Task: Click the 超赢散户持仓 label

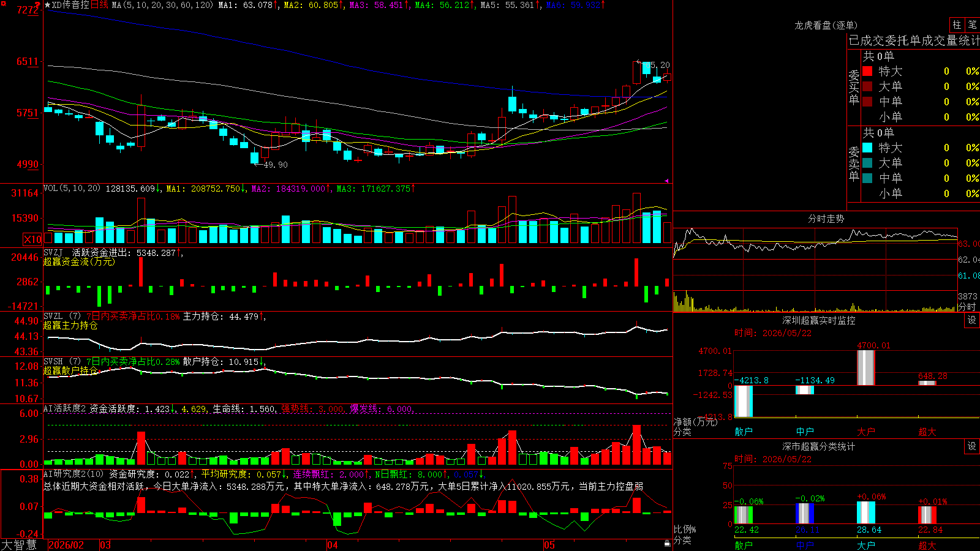Action: [70, 371]
